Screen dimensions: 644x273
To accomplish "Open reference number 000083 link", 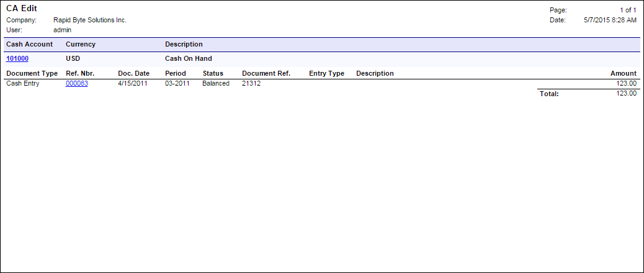I will coord(76,84).
